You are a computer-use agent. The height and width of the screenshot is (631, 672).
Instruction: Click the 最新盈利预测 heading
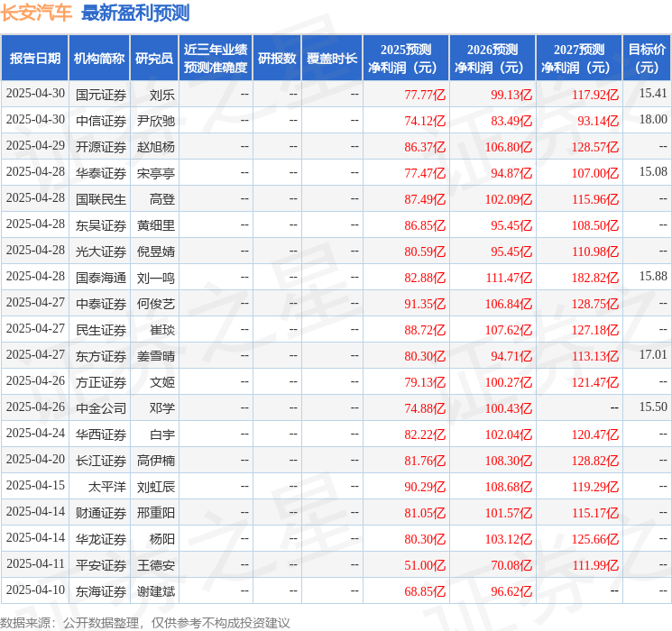point(135,13)
